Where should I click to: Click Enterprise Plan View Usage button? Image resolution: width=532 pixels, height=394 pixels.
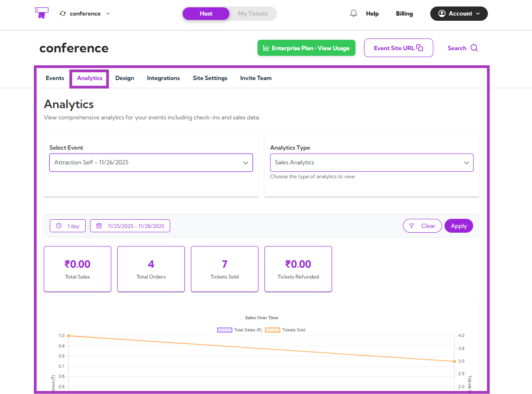tap(306, 48)
